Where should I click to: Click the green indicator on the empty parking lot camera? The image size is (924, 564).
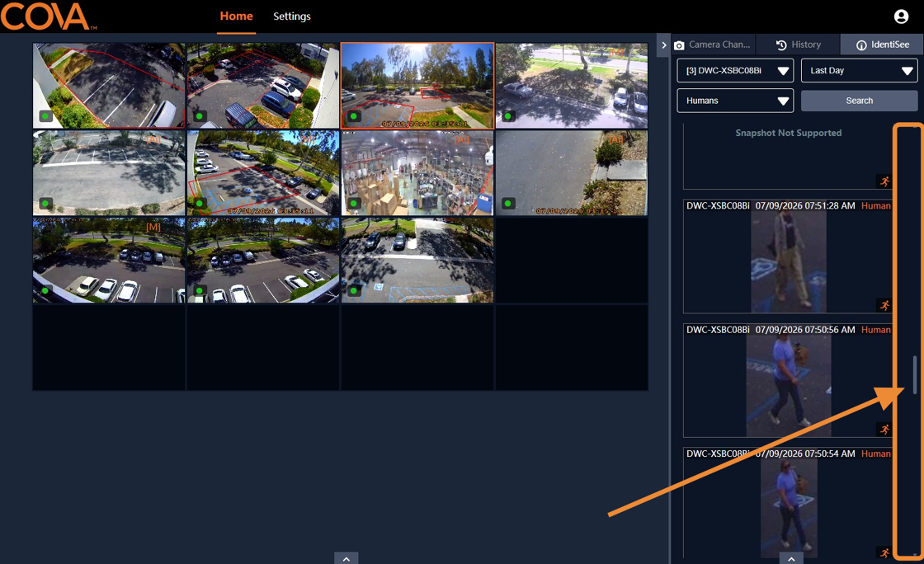point(45,203)
